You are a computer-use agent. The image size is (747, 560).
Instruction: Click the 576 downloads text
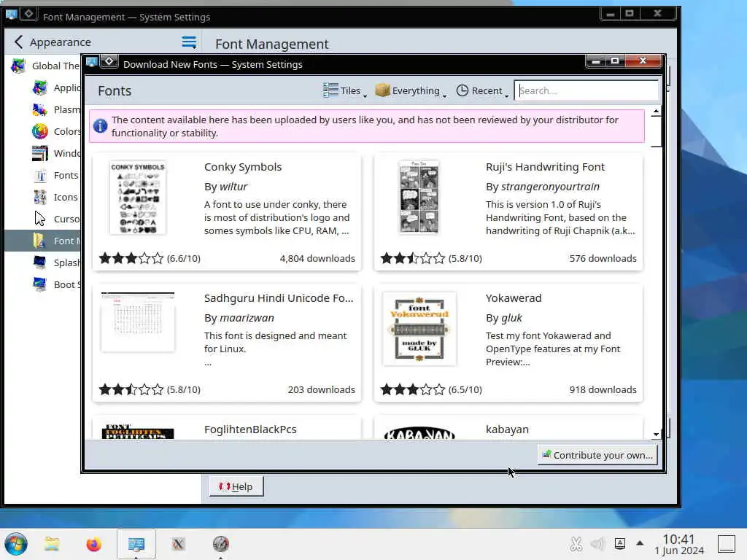tap(603, 258)
